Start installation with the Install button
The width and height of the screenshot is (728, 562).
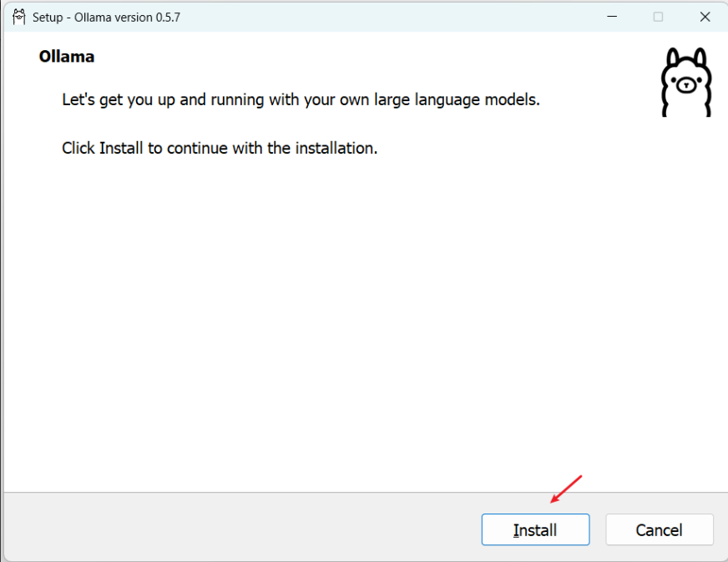tap(535, 529)
